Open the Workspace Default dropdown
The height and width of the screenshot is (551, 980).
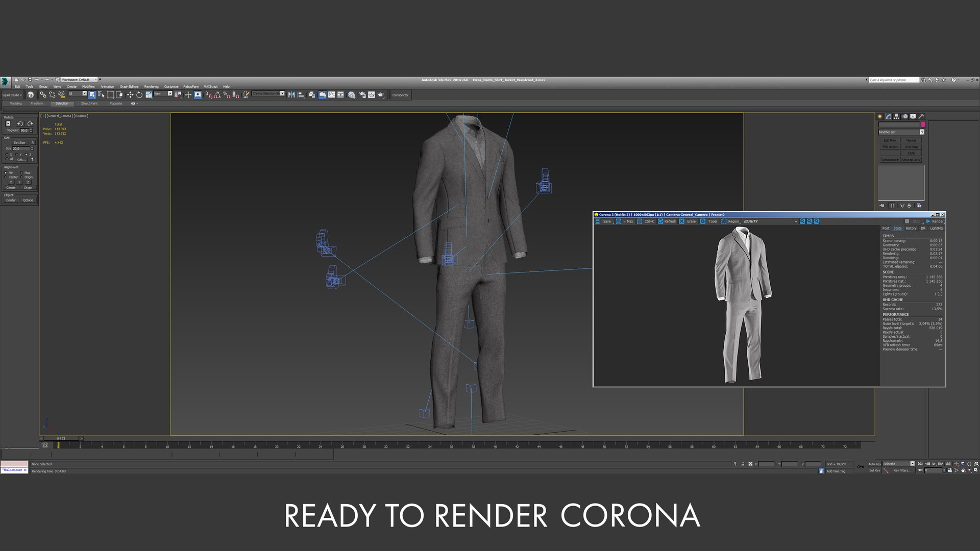[x=79, y=80]
